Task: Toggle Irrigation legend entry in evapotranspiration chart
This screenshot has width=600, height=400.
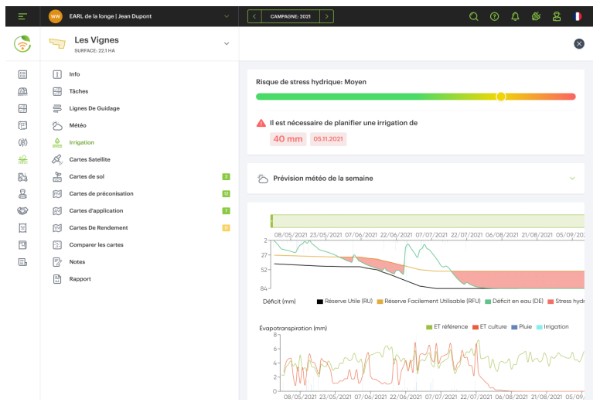Action: [x=553, y=327]
